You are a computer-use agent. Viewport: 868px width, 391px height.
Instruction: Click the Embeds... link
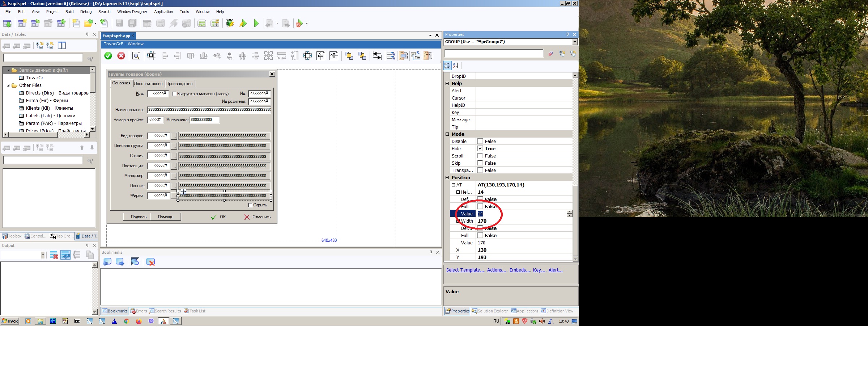520,270
